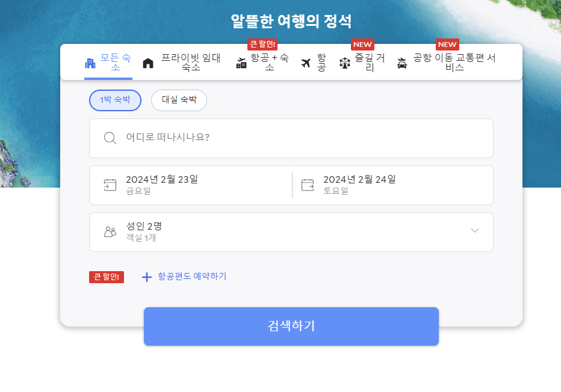
Task: Click the taxi icon for 공항 이동 교통편
Action: 400,62
